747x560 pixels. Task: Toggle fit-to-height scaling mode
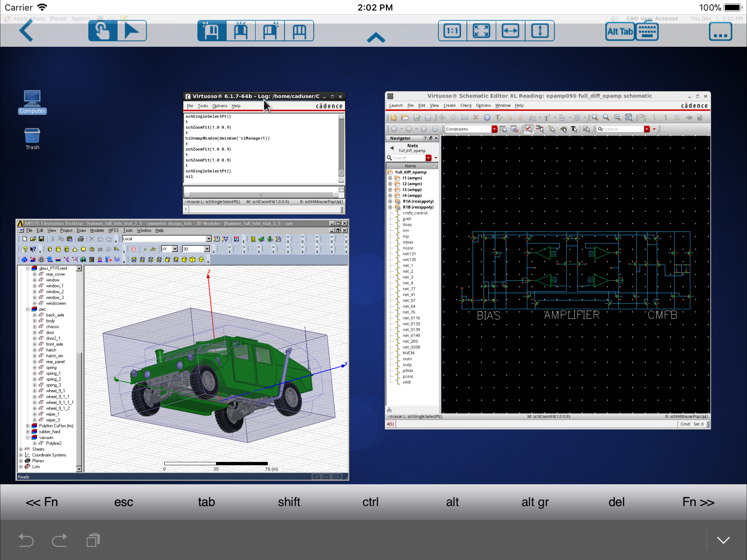[540, 31]
